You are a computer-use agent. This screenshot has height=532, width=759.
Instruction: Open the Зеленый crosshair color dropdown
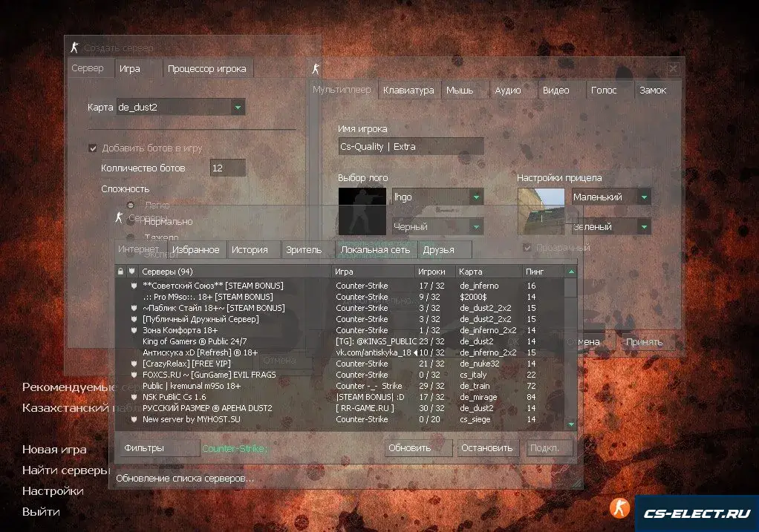[645, 226]
